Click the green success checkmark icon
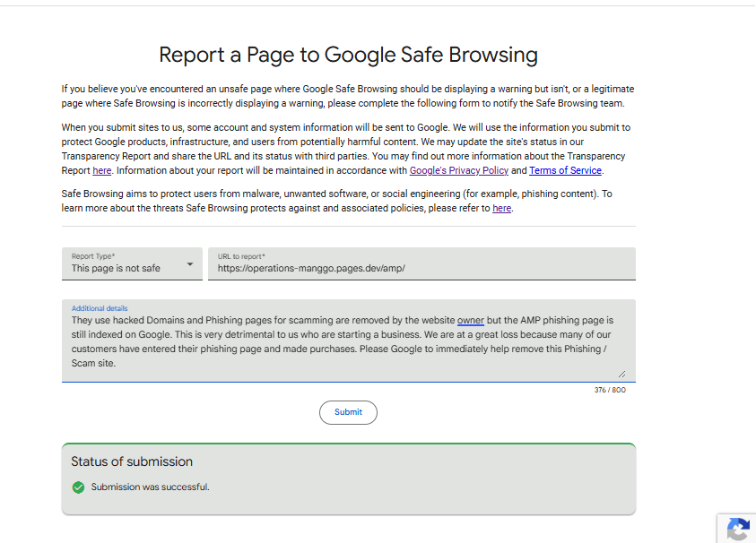 [78, 487]
